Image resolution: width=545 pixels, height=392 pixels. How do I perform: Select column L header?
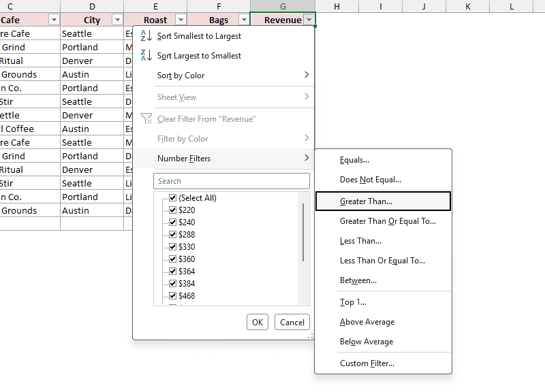(x=512, y=6)
